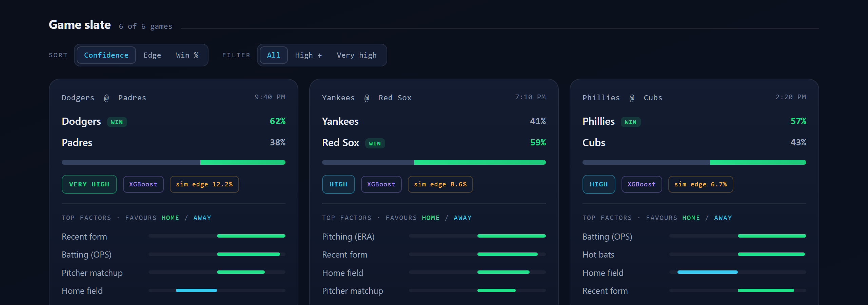Click Home field factor on Phillies card

(694, 273)
